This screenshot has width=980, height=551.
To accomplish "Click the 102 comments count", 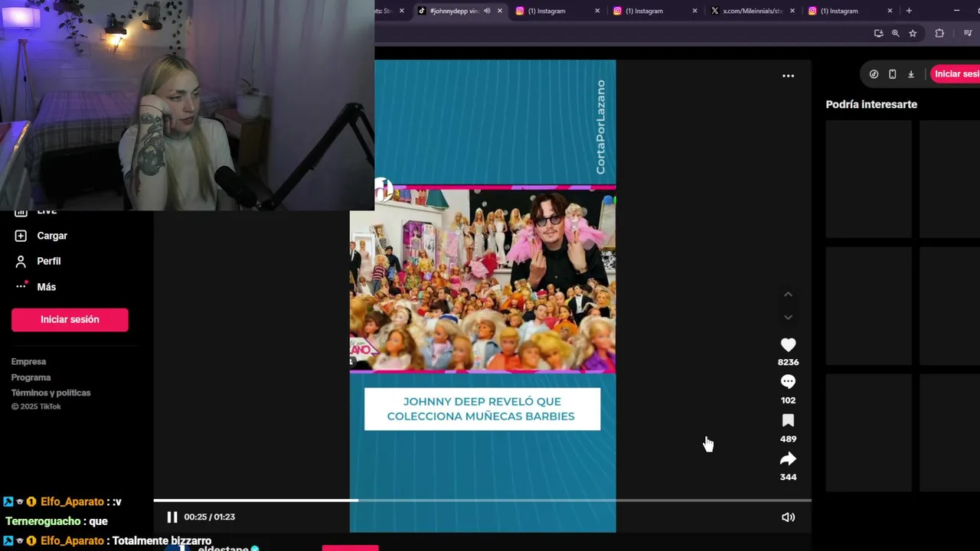I will [788, 400].
